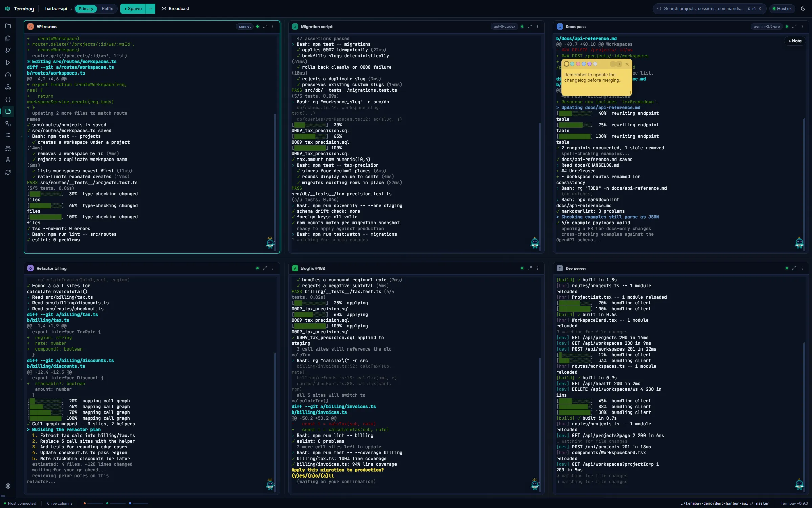This screenshot has height=508, width=812.
Task: Choose yellow color on sticky note
Action: coord(566,64)
